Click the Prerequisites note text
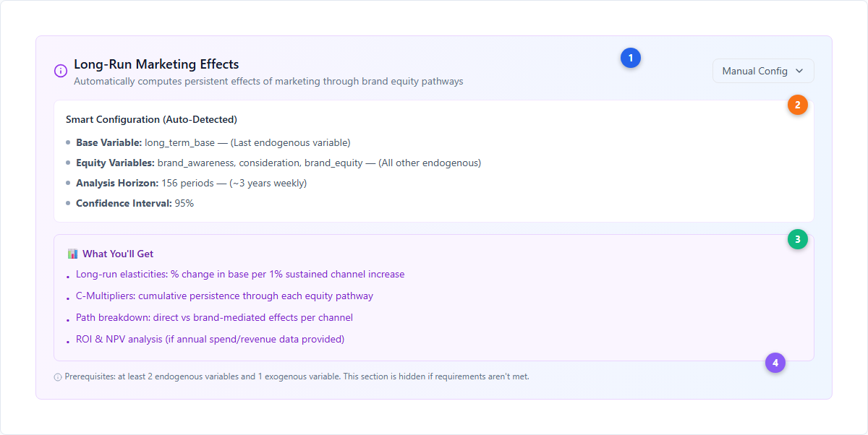The image size is (868, 435). pos(297,376)
